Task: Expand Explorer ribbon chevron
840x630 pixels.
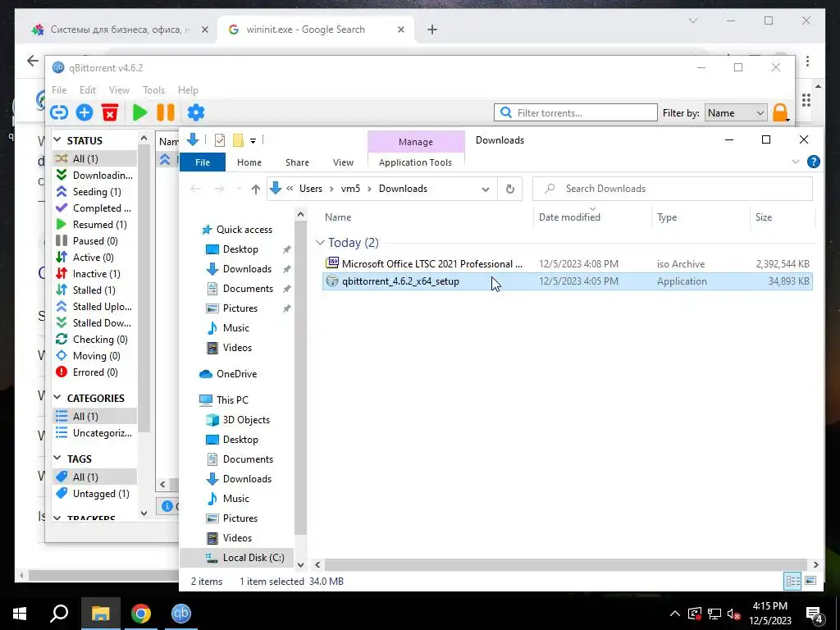Action: (x=796, y=162)
